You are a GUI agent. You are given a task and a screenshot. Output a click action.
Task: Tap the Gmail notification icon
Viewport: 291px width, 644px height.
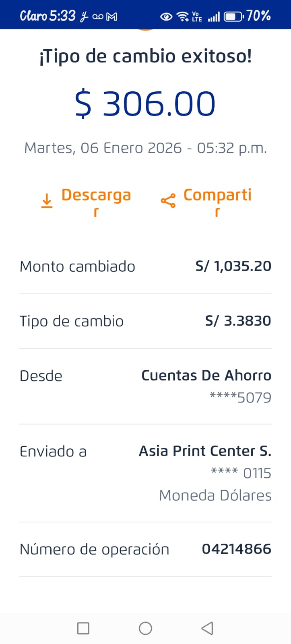111,17
